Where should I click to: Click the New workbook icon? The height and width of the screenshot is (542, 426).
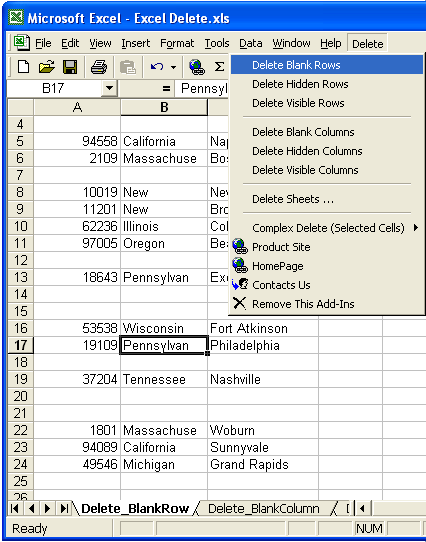point(23,66)
